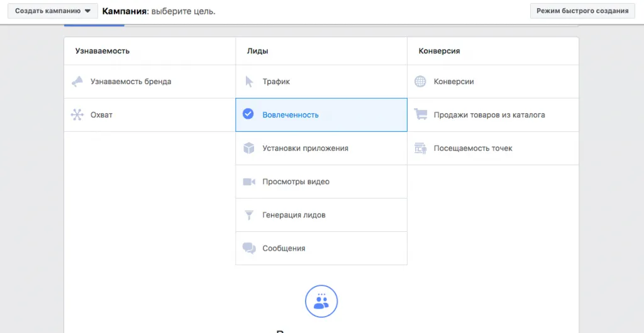The image size is (644, 333).
Task: Choose Продажи товаров из каталога
Action: tap(493, 115)
